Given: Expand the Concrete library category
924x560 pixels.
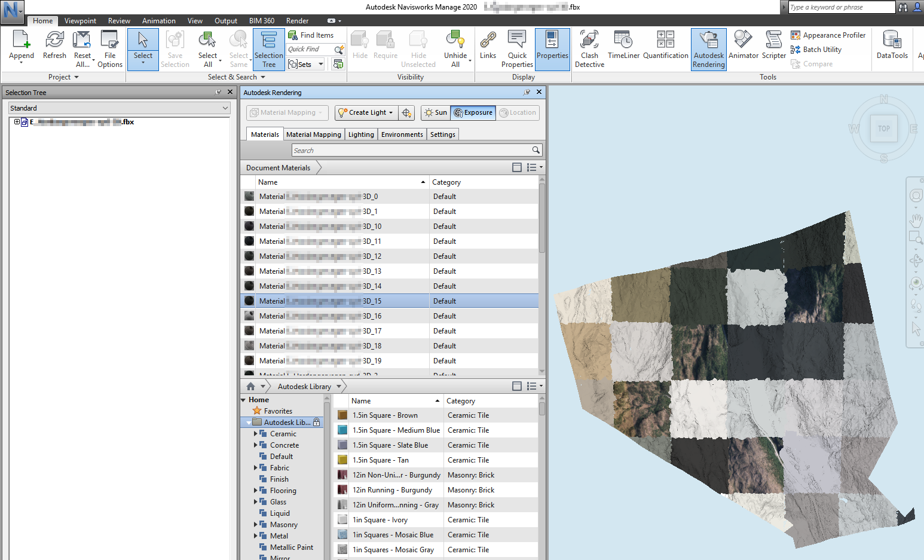Looking at the screenshot, I should pyautogui.click(x=256, y=445).
